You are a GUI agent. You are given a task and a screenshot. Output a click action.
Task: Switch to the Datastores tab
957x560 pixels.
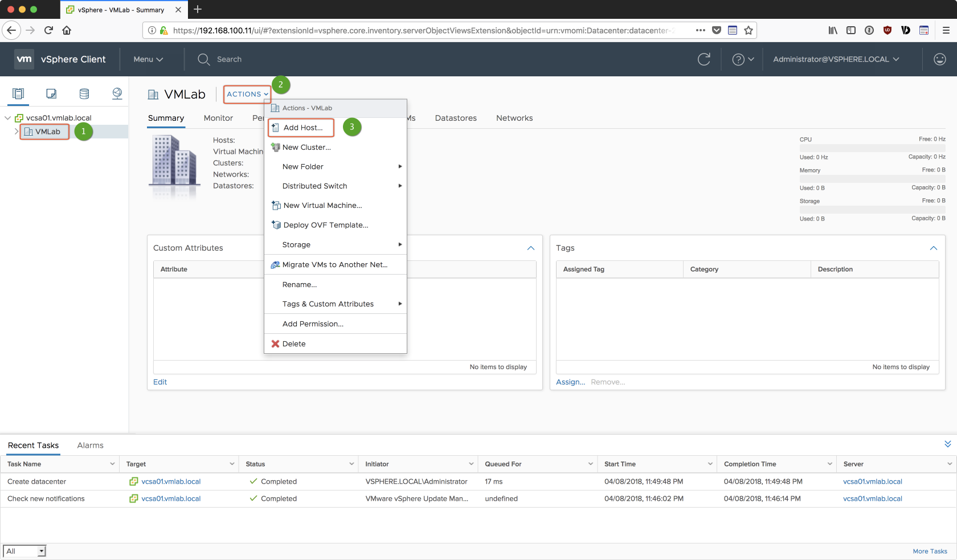[x=455, y=118]
